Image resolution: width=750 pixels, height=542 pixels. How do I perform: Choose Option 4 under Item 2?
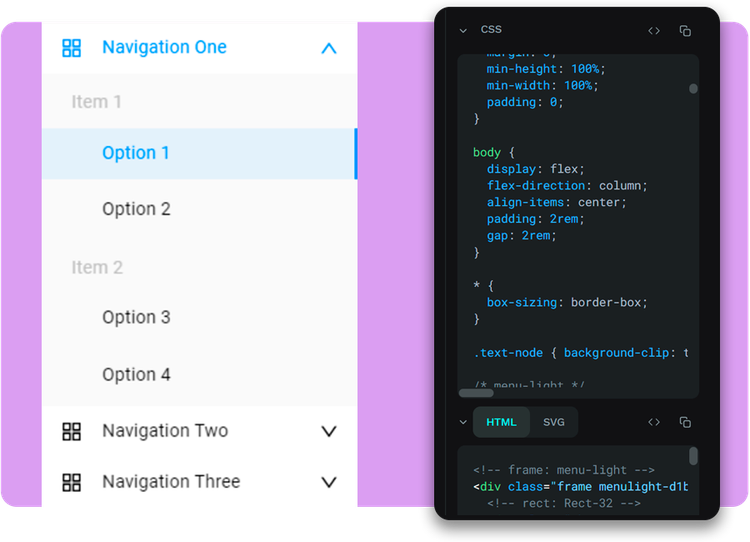136,375
